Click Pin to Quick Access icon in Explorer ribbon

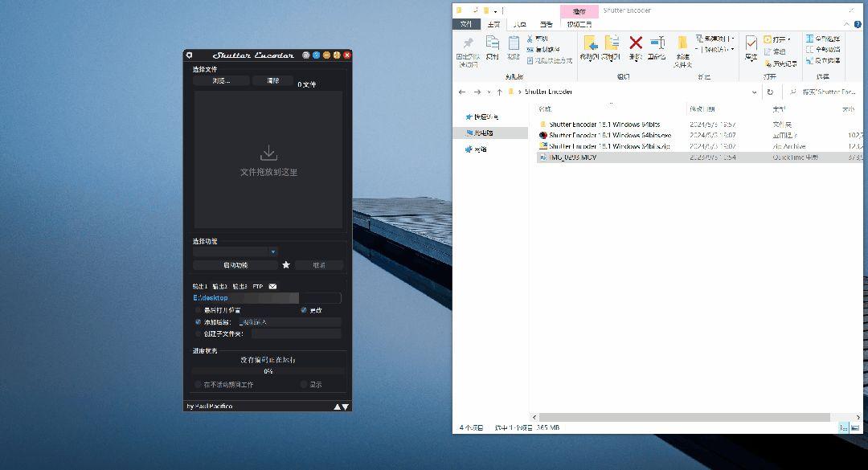(468, 44)
